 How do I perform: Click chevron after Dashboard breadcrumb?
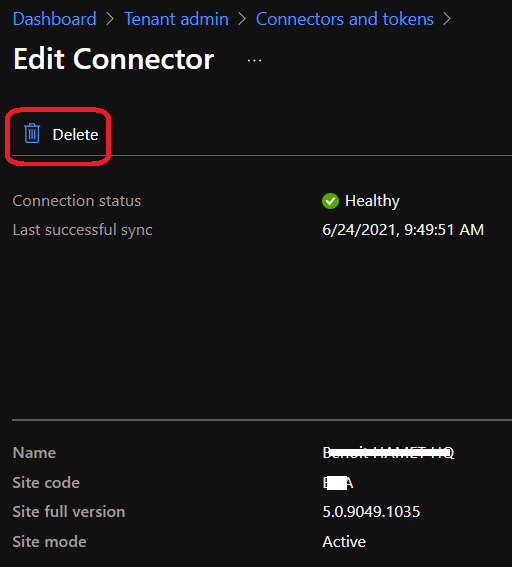coord(110,19)
